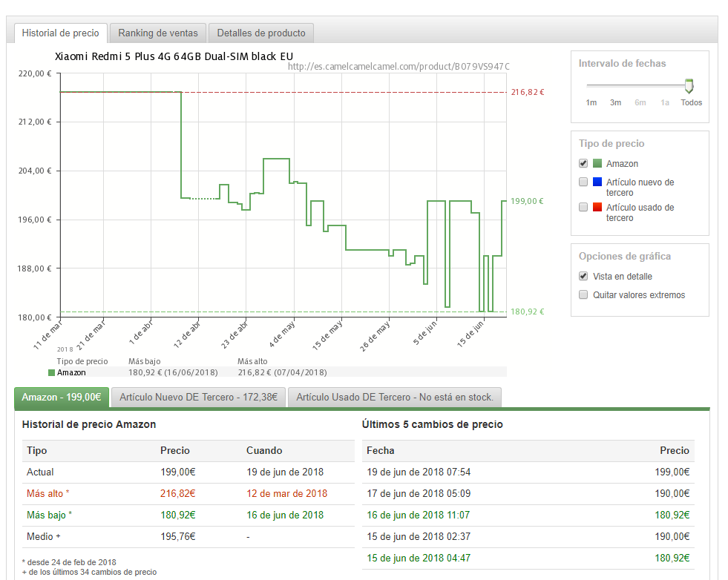Viewport: 728px width, 580px height.
Task: Click entry 19 de jun de 2018 07:54
Action: point(419,472)
